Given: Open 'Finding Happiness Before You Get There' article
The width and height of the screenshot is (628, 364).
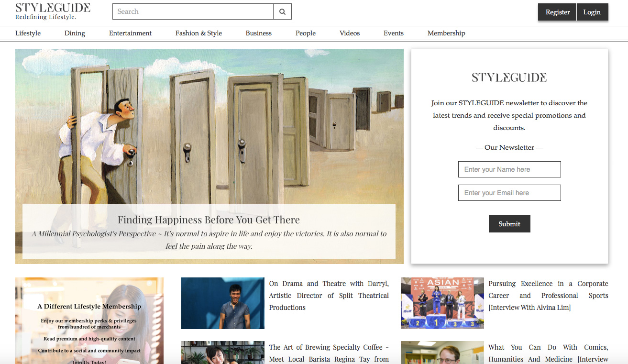Looking at the screenshot, I should pyautogui.click(x=209, y=220).
